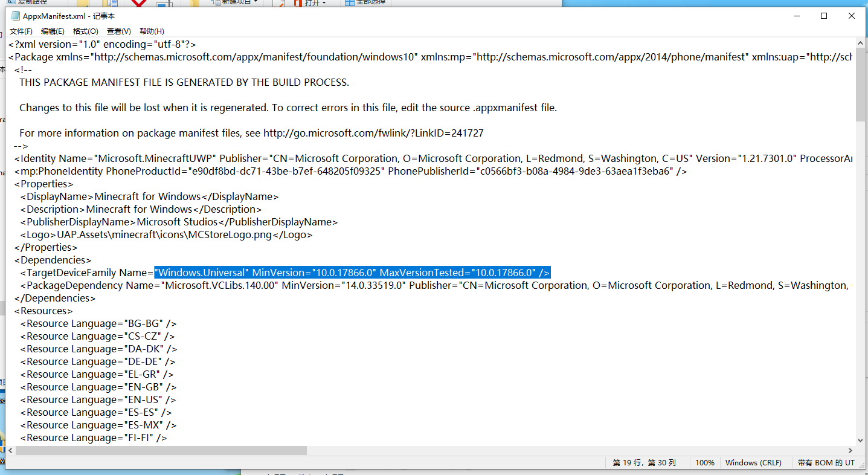Image resolution: width=868 pixels, height=475 pixels.
Task: Click the horizontal scrollbar left arrow
Action: [x=11, y=451]
